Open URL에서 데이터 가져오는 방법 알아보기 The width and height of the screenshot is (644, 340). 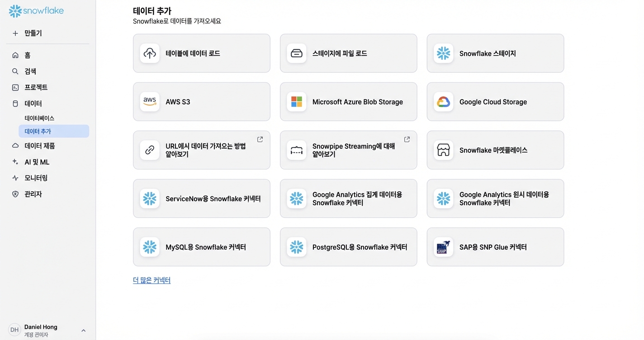(x=202, y=150)
